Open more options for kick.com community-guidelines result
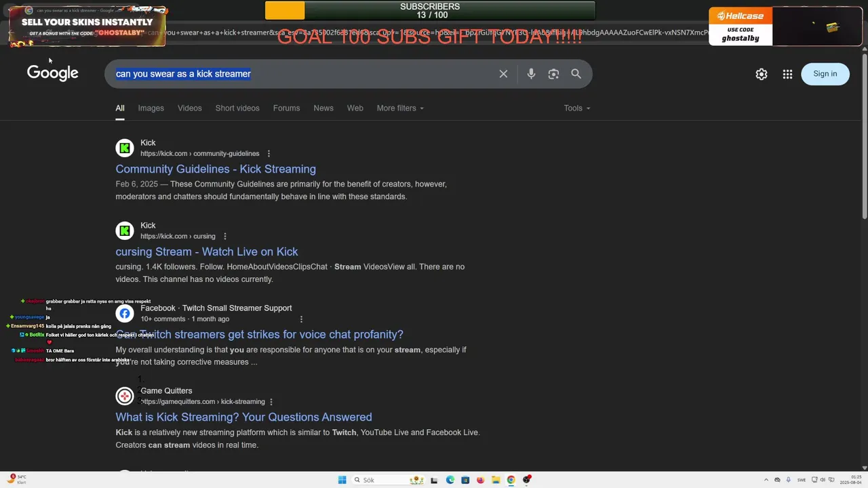This screenshot has height=488, width=868. coord(269,154)
